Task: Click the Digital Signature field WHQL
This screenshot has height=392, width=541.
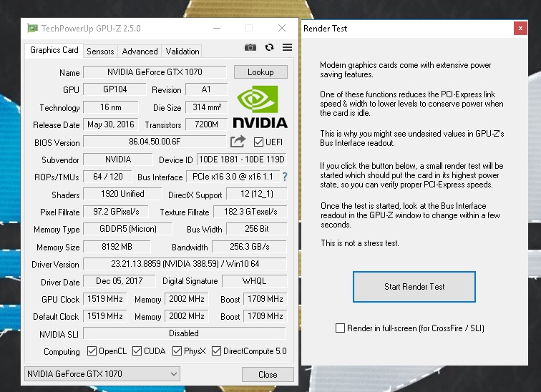Action: pyautogui.click(x=254, y=281)
